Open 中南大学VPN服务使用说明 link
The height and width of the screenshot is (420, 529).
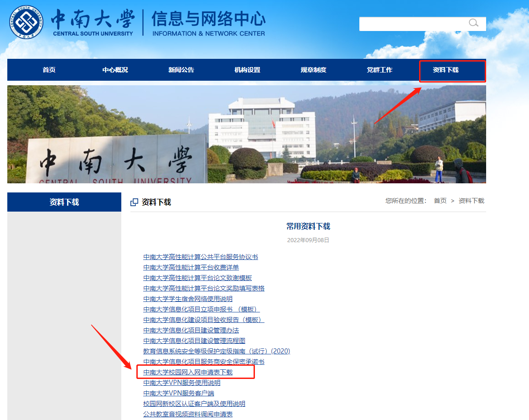pyautogui.click(x=182, y=383)
